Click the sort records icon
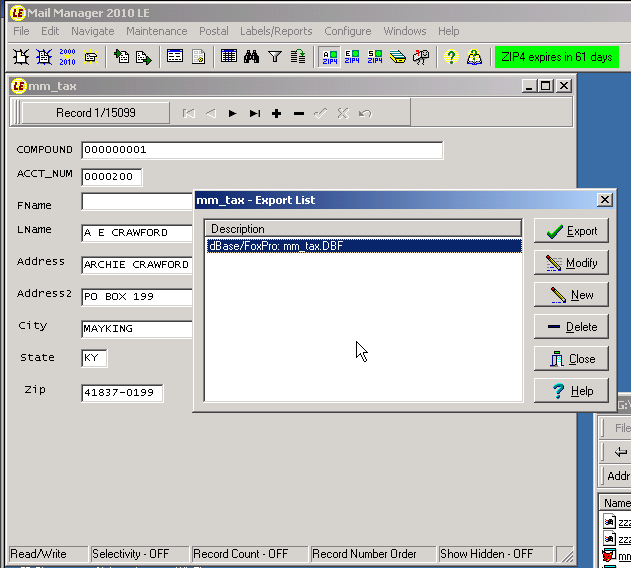631x568 pixels. coord(298,57)
